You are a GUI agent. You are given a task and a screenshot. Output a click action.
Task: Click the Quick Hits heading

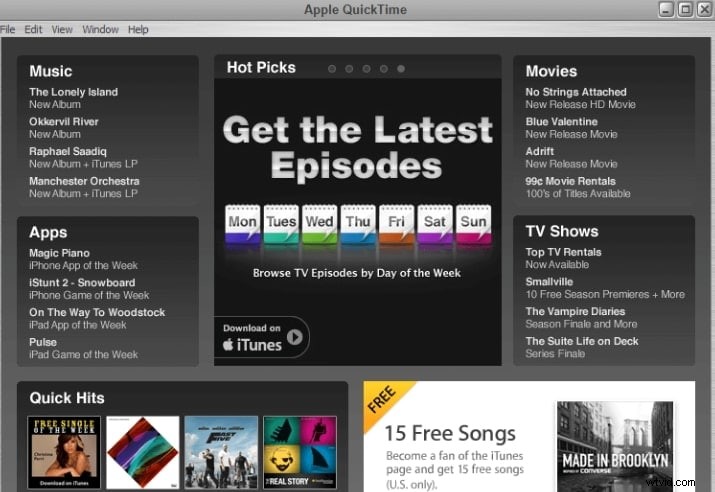tap(67, 398)
